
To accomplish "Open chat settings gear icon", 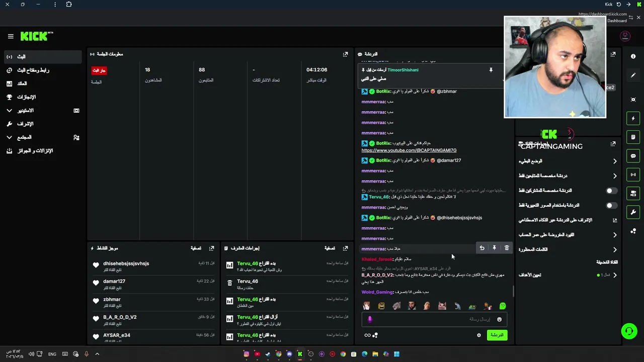I will pyautogui.click(x=479, y=335).
